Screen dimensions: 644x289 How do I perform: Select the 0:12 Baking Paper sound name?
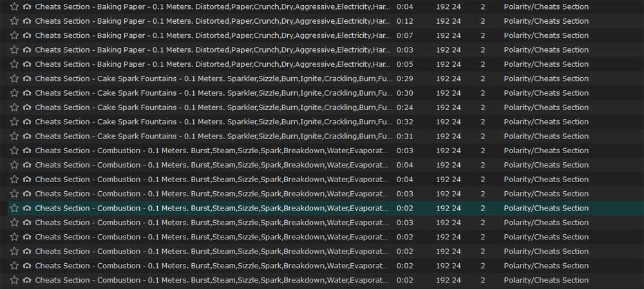coord(212,21)
